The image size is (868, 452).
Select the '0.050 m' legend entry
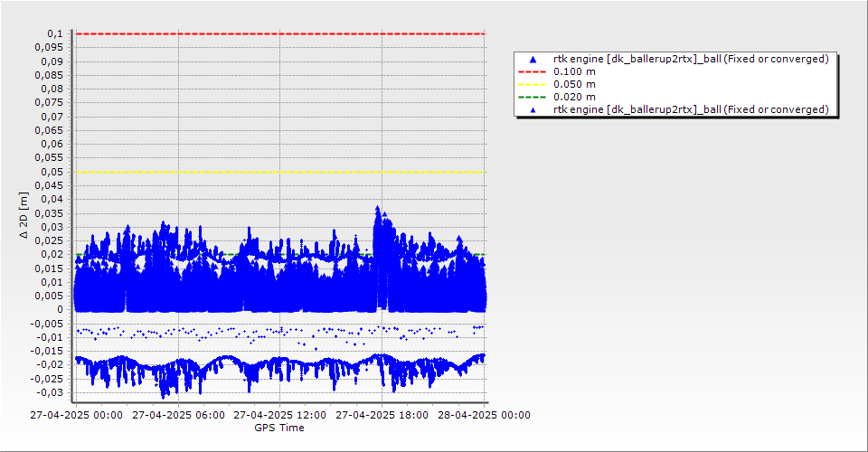click(x=575, y=85)
